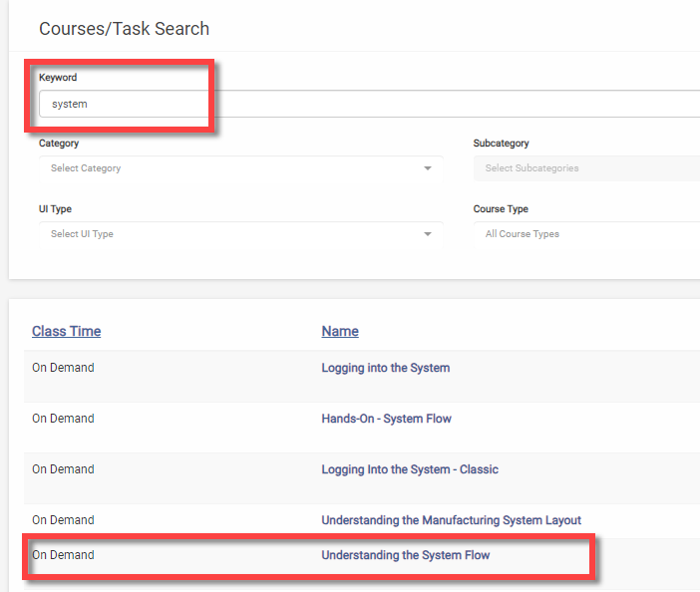
Task: Open the Logging into the System course
Action: coord(386,368)
